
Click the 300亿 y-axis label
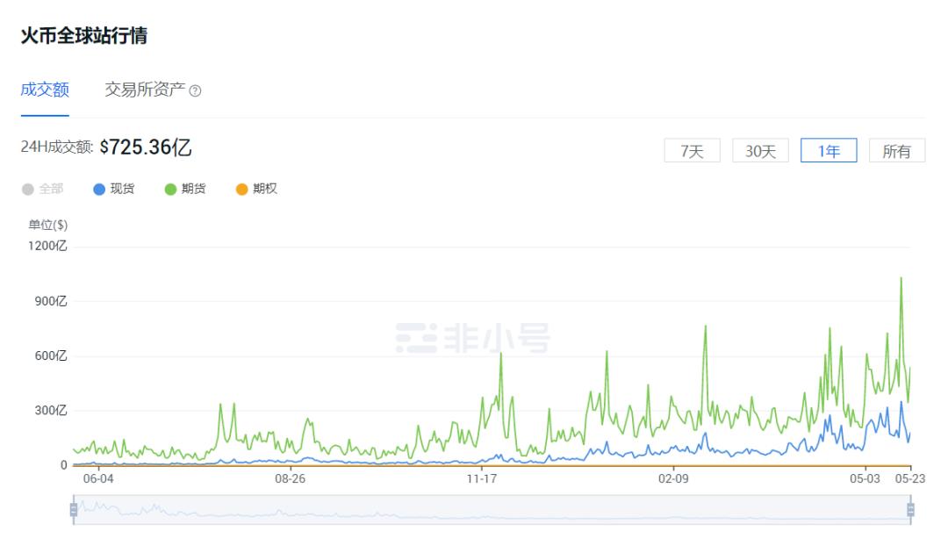click(51, 411)
